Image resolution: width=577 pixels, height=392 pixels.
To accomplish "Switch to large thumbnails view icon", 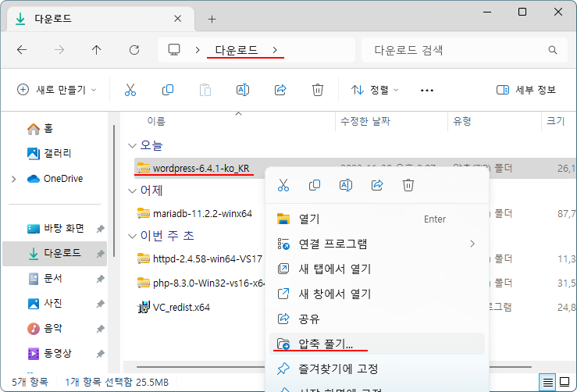I will [565, 382].
